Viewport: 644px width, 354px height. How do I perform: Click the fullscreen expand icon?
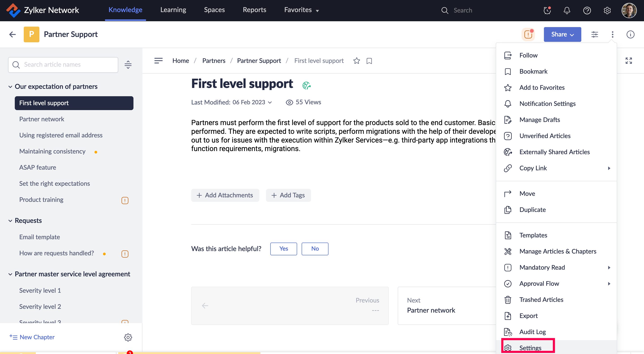(x=629, y=61)
